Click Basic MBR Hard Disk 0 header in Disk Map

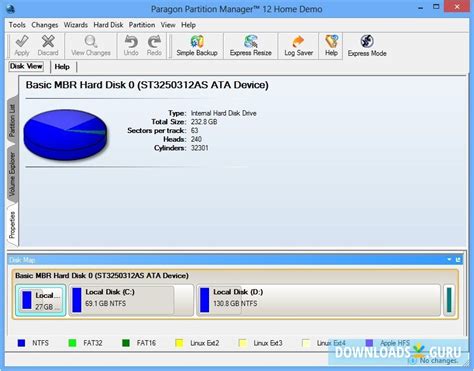(102, 276)
